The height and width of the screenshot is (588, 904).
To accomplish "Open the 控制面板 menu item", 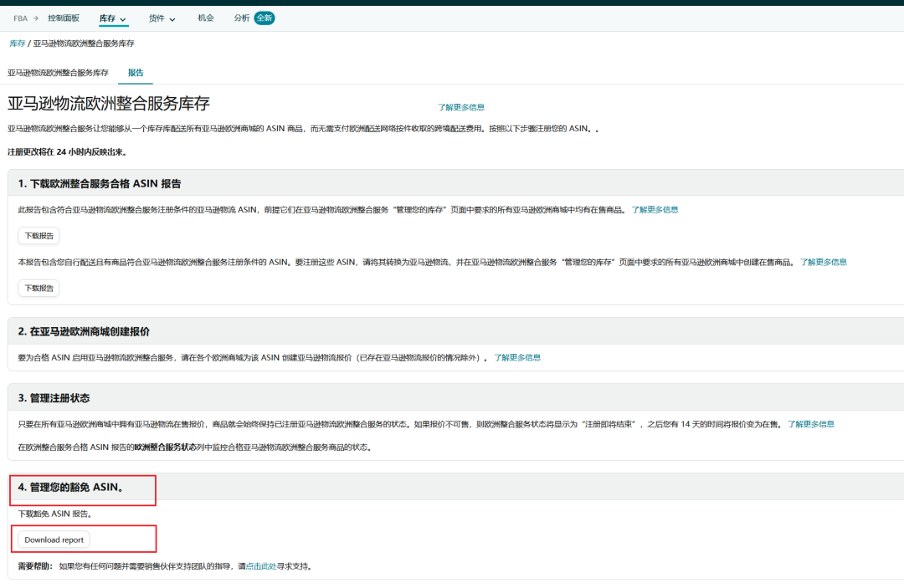I will (64, 18).
